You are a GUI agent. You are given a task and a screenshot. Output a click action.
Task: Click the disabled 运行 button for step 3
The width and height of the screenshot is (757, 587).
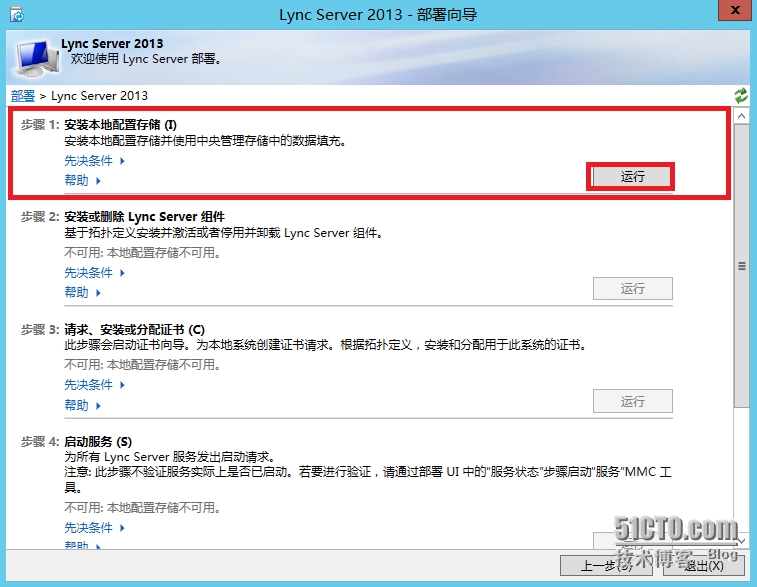point(632,401)
